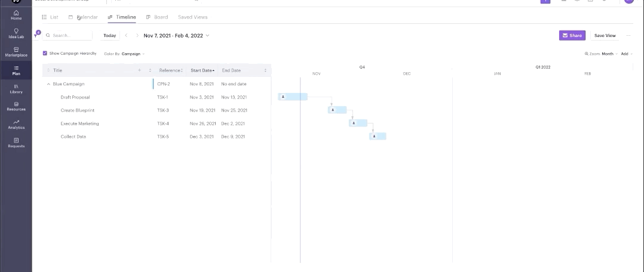This screenshot has width=644, height=272.
Task: Click end date 'Nov 13, 2021'
Action: (234, 97)
